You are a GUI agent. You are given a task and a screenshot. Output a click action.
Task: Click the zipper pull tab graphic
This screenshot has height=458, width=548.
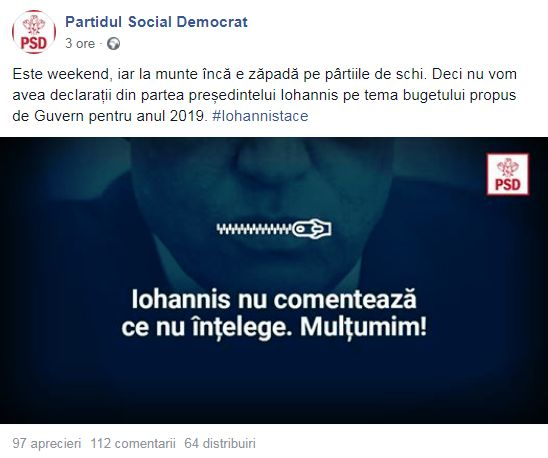point(312,229)
